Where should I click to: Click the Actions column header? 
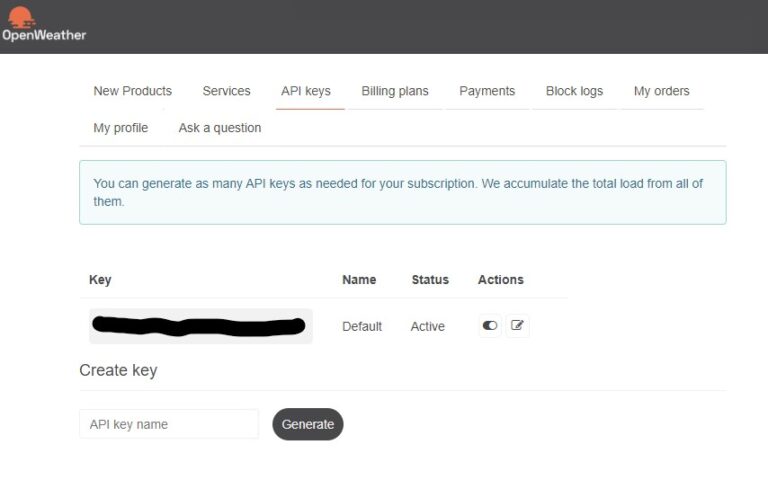click(x=500, y=280)
